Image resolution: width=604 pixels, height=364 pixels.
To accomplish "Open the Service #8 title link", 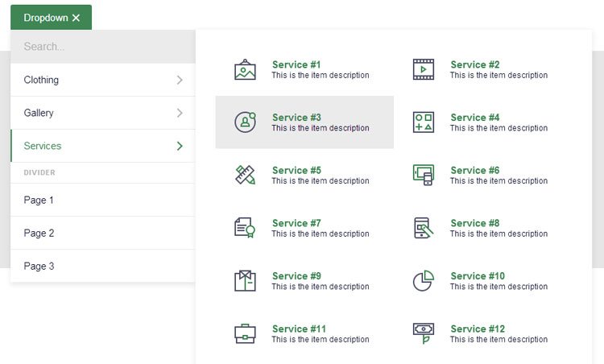I will [x=475, y=222].
